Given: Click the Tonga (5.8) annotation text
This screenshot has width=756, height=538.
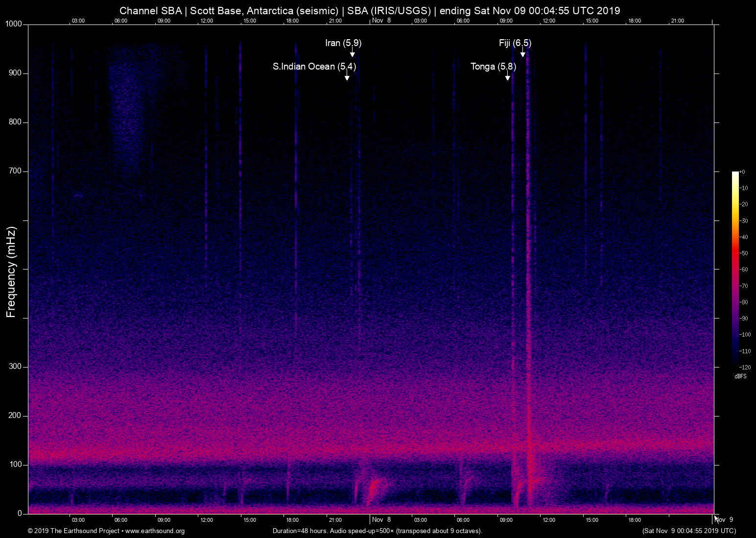Looking at the screenshot, I should pos(493,67).
